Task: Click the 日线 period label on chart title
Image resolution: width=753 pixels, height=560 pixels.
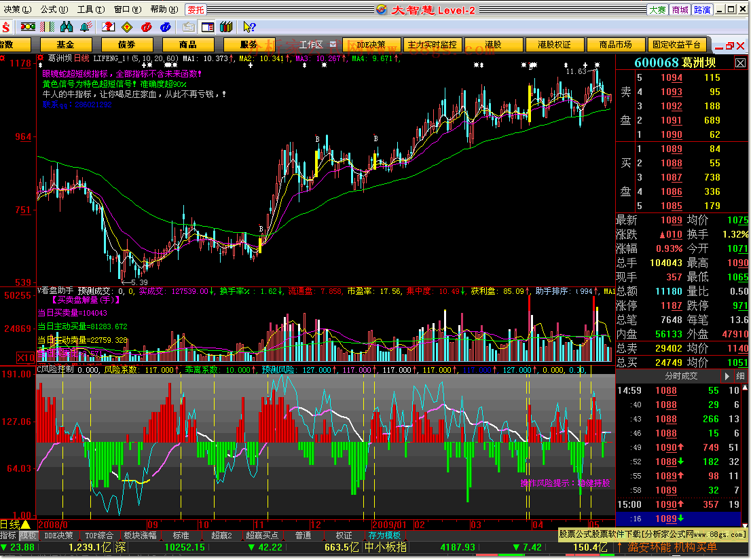Action: click(x=81, y=58)
